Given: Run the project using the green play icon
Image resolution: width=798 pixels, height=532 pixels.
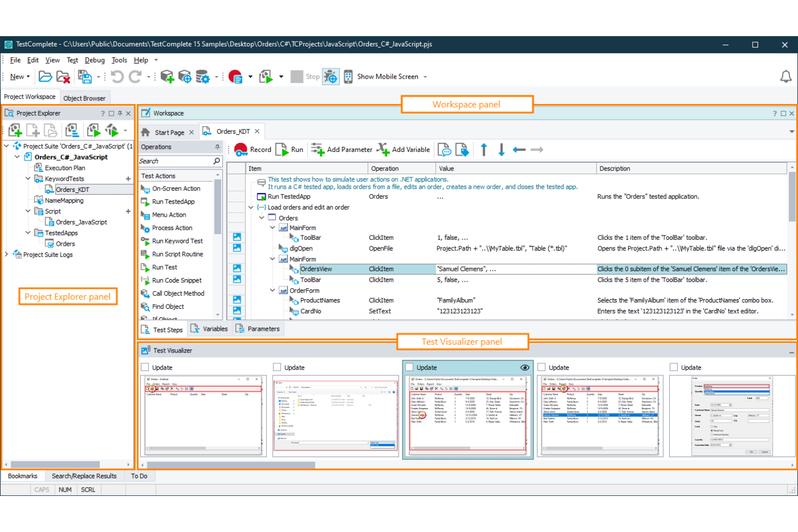Looking at the screenshot, I should pyautogui.click(x=266, y=76).
